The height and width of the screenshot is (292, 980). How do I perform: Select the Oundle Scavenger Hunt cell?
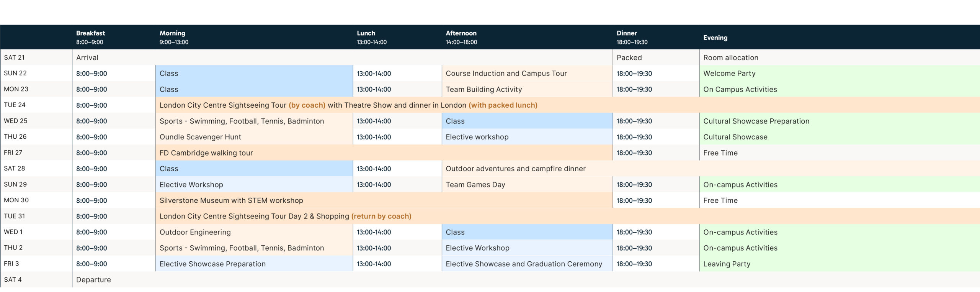point(200,137)
